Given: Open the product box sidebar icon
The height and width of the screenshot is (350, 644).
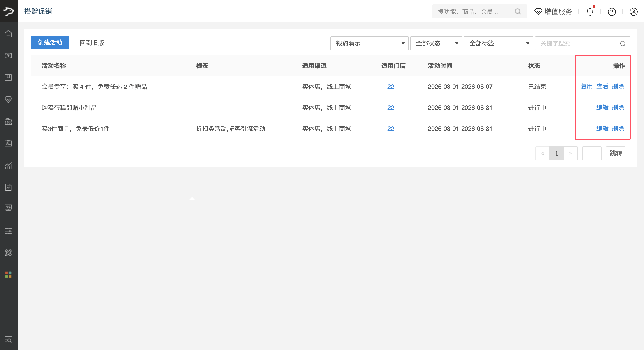Looking at the screenshot, I should (9, 78).
